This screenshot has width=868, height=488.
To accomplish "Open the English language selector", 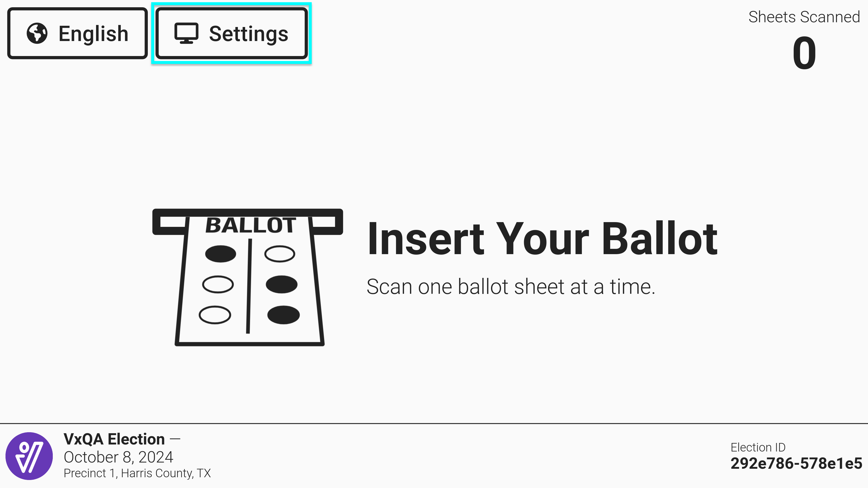I will pyautogui.click(x=78, y=33).
